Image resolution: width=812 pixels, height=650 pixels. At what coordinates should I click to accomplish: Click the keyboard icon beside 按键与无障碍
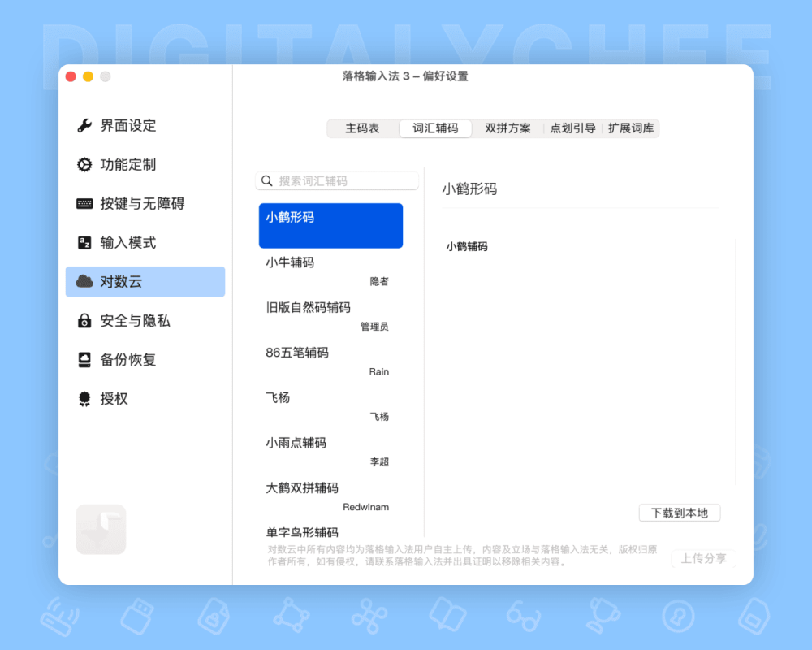point(84,203)
